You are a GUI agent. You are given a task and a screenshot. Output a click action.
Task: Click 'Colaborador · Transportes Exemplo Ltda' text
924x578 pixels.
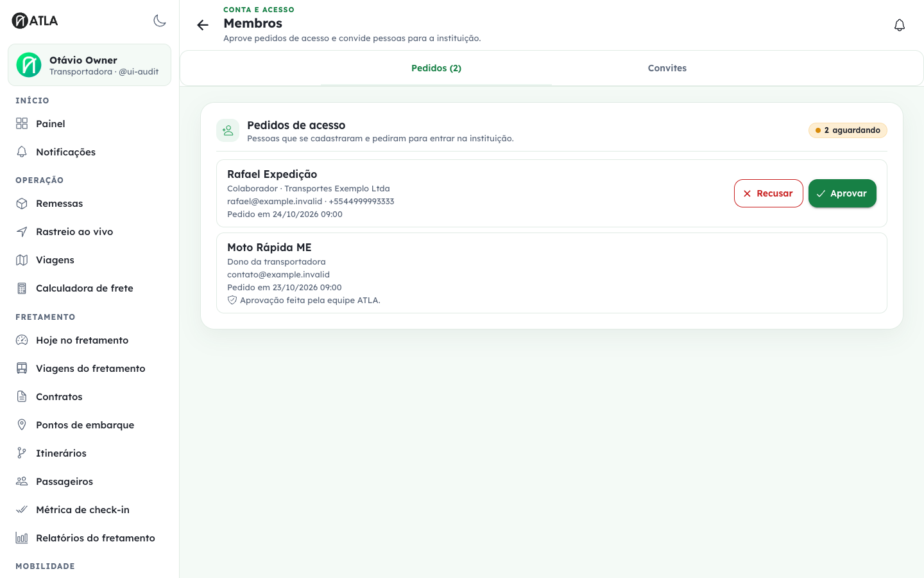[309, 188]
